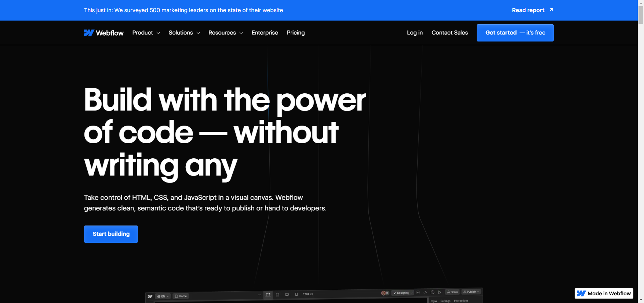Click the Webflow logo in the navbar
This screenshot has width=644, height=303.
click(104, 33)
